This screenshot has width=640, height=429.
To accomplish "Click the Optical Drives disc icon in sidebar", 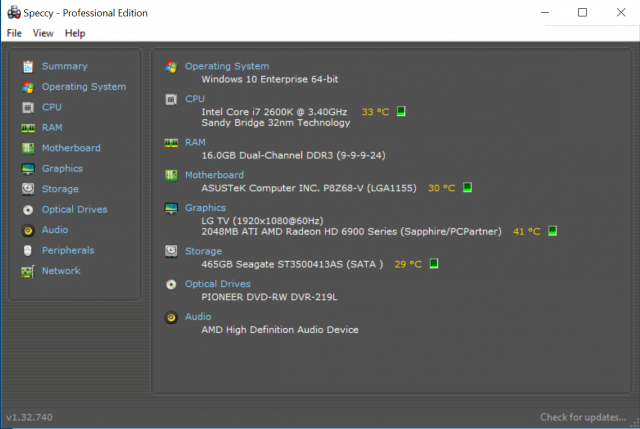I will [x=28, y=210].
